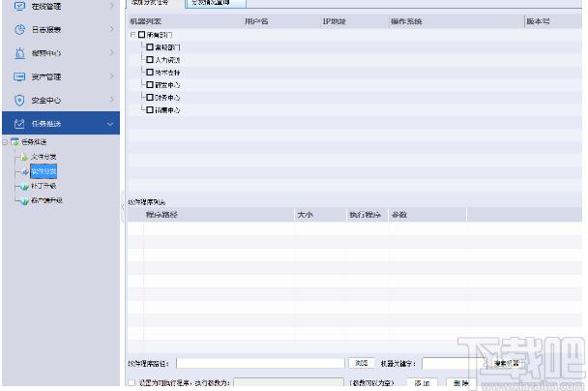Click the 资产管理 computer icon
588x391 pixels.
(x=19, y=76)
